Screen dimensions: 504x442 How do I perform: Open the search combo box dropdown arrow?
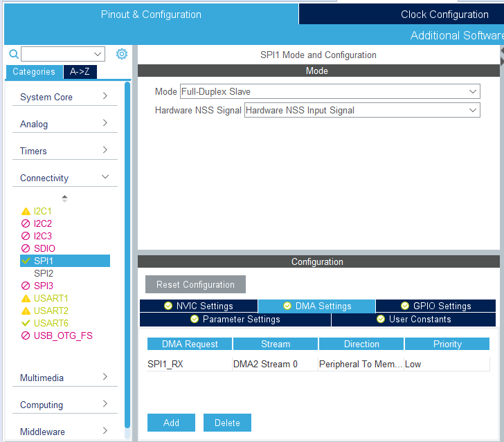click(x=98, y=54)
